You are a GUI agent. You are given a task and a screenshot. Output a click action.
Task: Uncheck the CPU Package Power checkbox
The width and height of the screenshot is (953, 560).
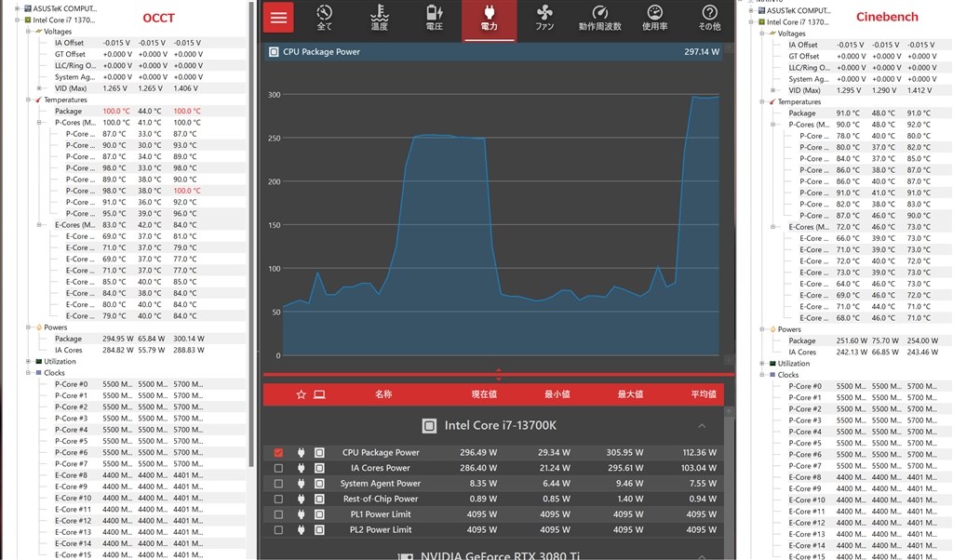pyautogui.click(x=278, y=452)
